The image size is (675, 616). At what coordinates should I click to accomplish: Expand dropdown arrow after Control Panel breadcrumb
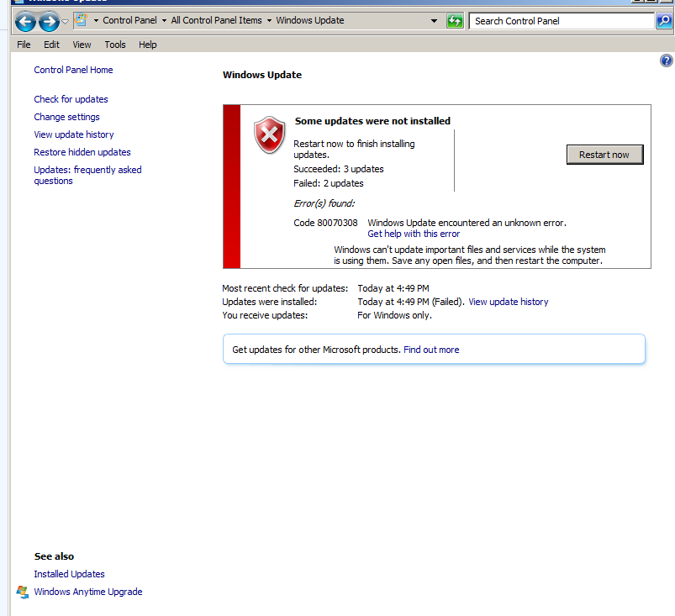coord(164,21)
